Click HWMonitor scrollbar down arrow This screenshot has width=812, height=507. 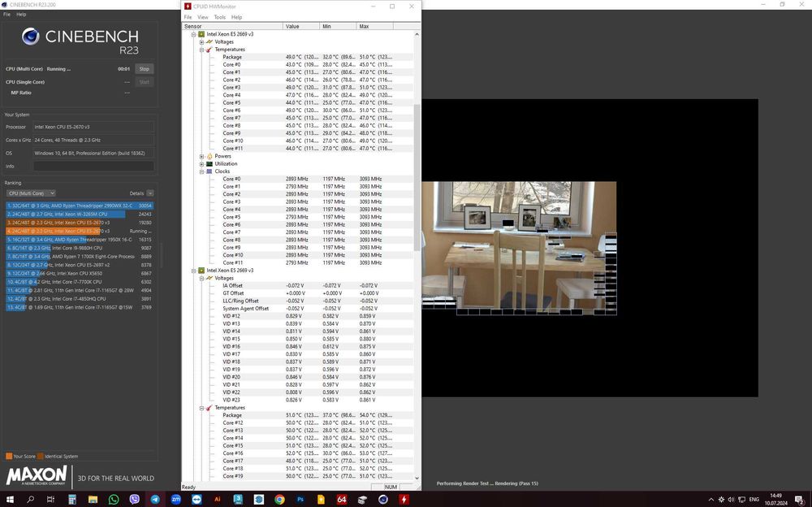(x=417, y=478)
